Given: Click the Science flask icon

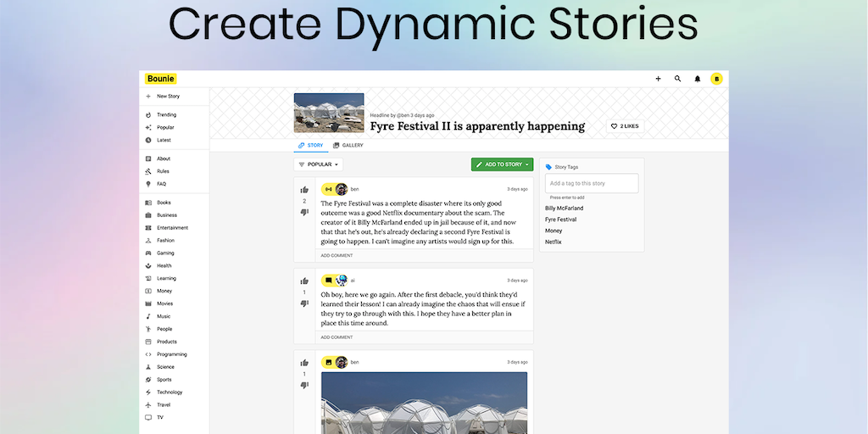Looking at the screenshot, I should [x=147, y=367].
